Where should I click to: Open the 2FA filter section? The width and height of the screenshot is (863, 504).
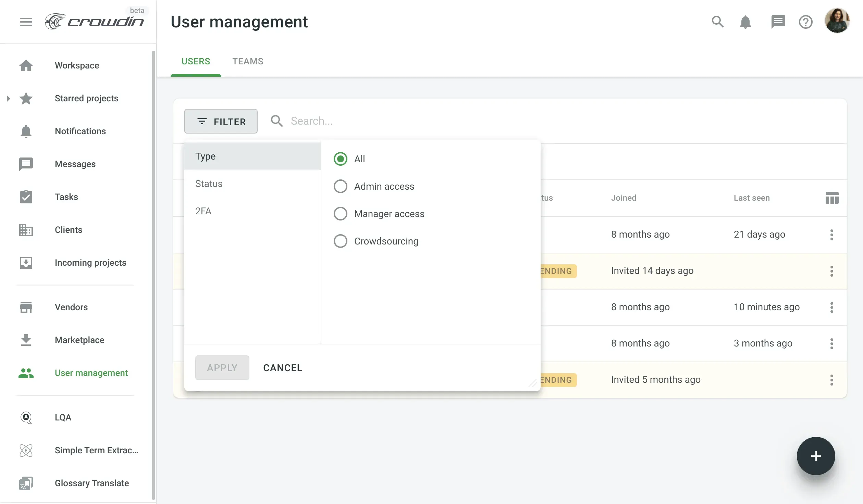(203, 211)
